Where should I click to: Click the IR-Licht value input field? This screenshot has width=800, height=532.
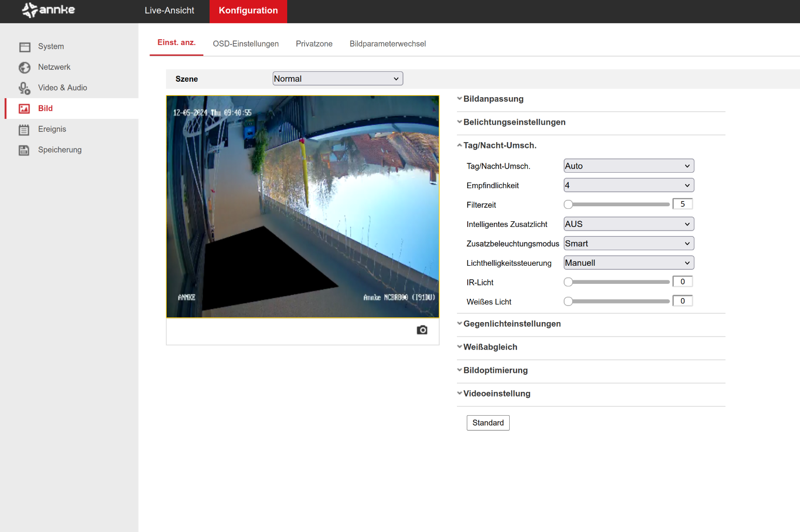682,282
